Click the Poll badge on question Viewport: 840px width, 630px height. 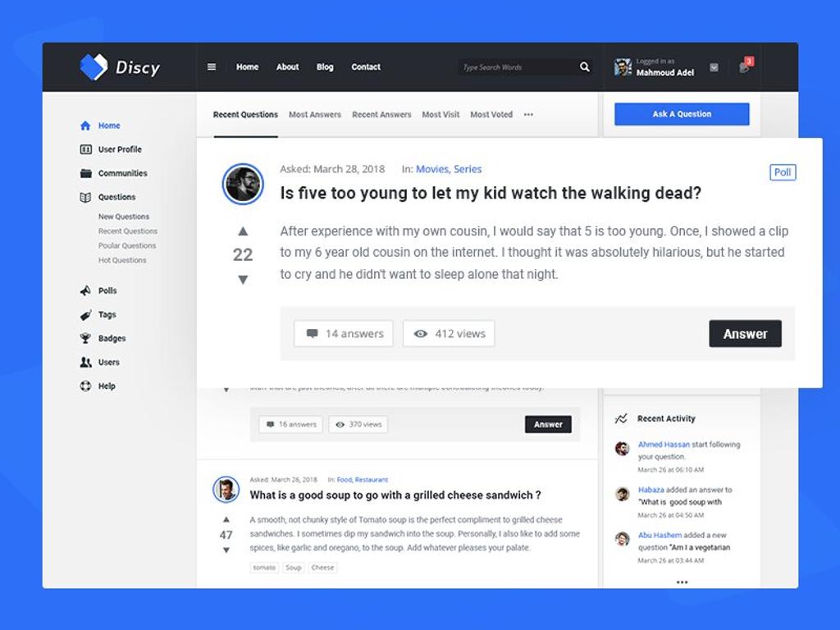click(x=783, y=172)
